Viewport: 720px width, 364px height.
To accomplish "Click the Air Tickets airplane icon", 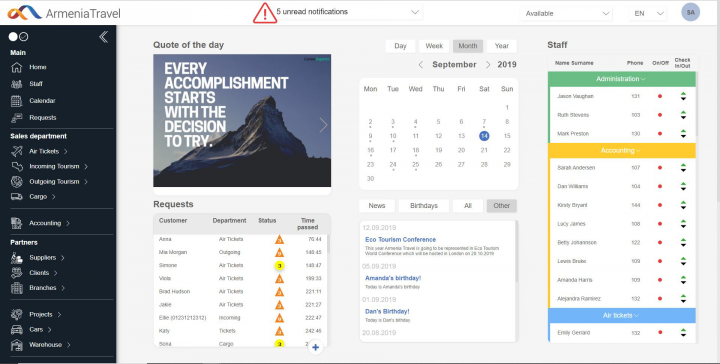I will pyautogui.click(x=17, y=151).
